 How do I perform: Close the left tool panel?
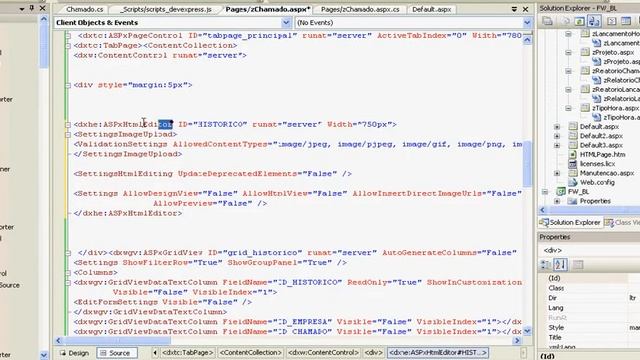pyautogui.click(x=42, y=8)
